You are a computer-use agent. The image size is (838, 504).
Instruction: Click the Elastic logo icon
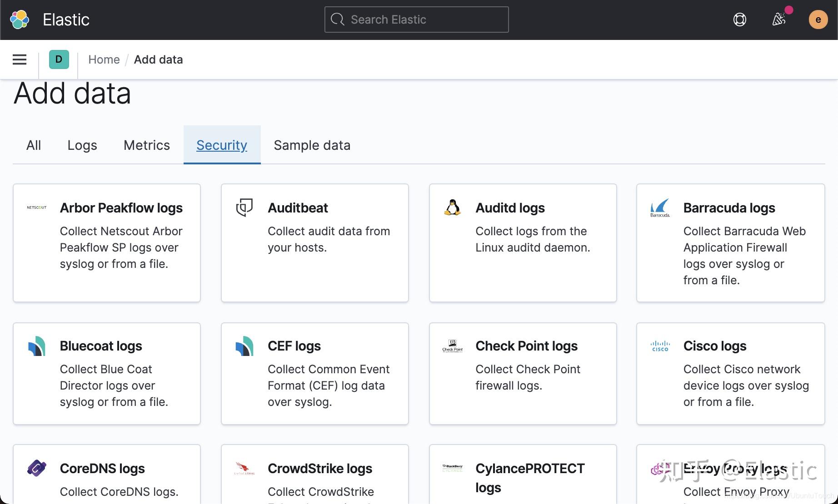(x=19, y=20)
